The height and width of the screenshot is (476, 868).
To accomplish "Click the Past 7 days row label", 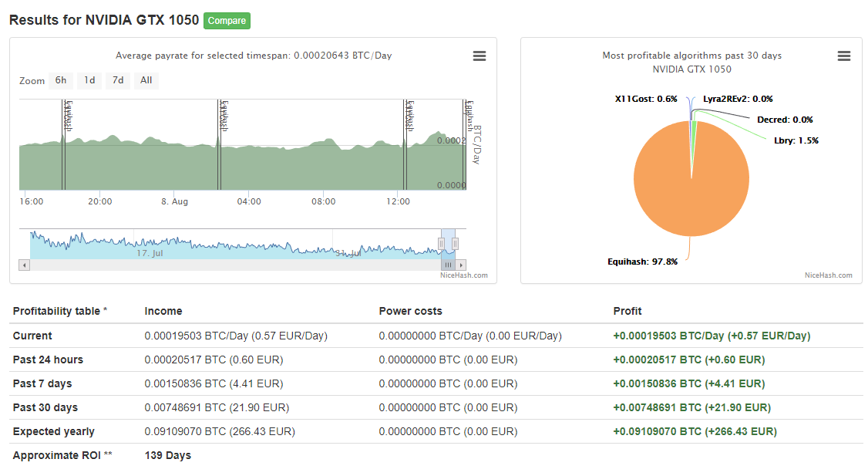I will pyautogui.click(x=42, y=383).
